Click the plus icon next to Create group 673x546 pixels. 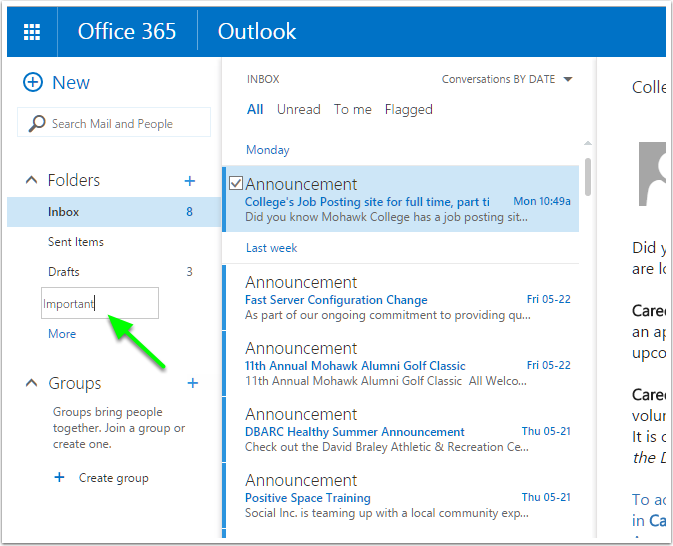[59, 478]
